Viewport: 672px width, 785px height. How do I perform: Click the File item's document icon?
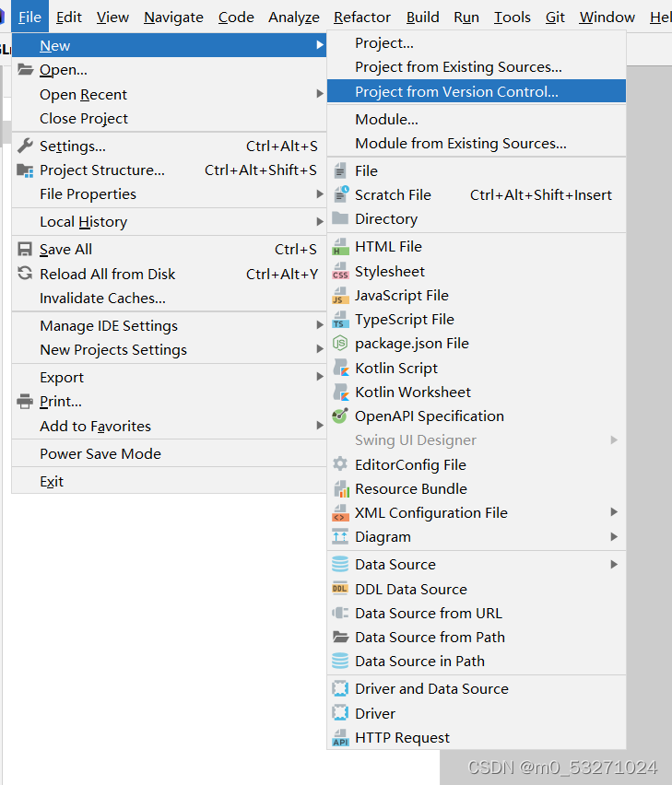pos(340,170)
